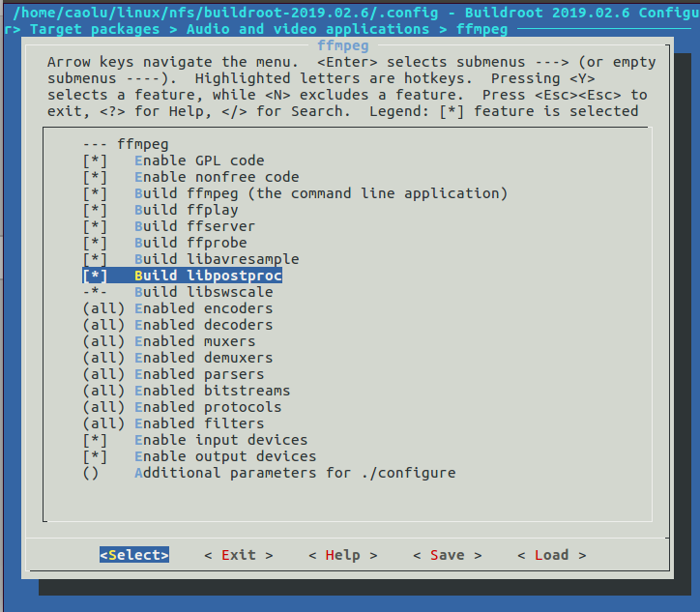The height and width of the screenshot is (612, 700).
Task: Edit the Enabled muxers value
Action: (x=169, y=341)
